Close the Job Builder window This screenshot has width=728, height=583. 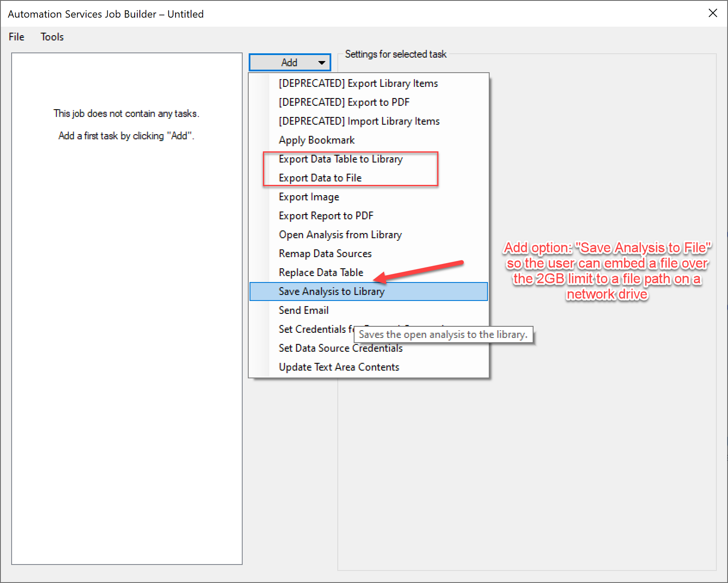pyautogui.click(x=713, y=13)
